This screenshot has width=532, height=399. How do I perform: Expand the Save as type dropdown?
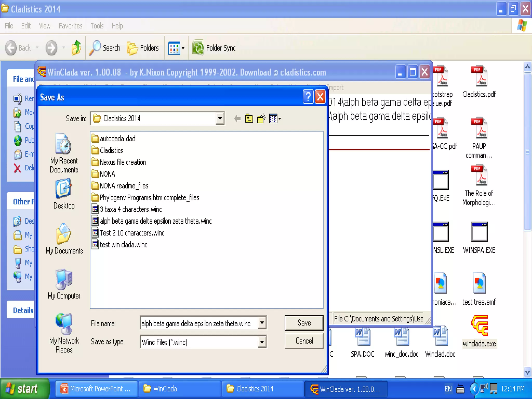coord(262,342)
